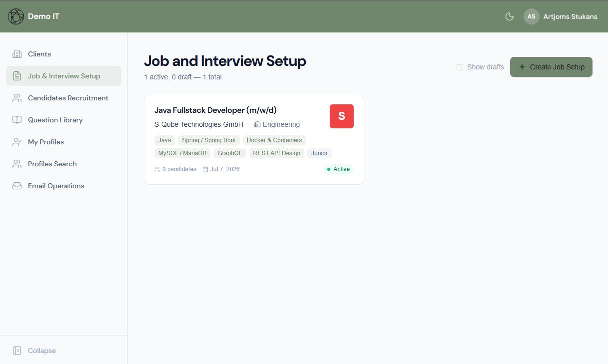Click the Demo IT brand name

point(43,16)
